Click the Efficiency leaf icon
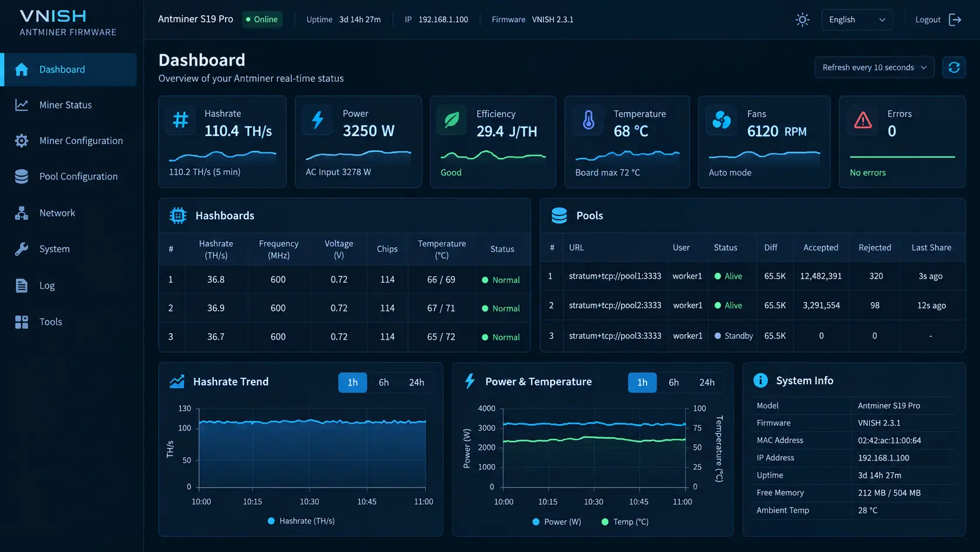The height and width of the screenshot is (552, 980). pyautogui.click(x=452, y=120)
